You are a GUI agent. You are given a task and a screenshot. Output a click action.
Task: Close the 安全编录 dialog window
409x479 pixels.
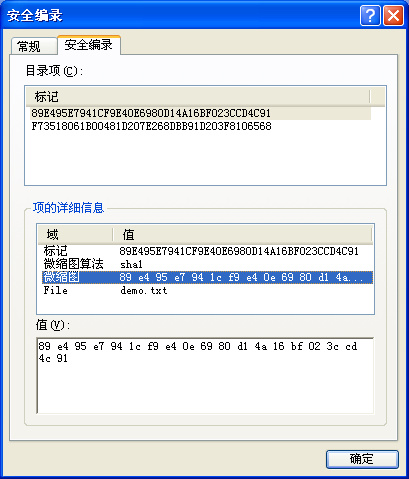coord(393,15)
